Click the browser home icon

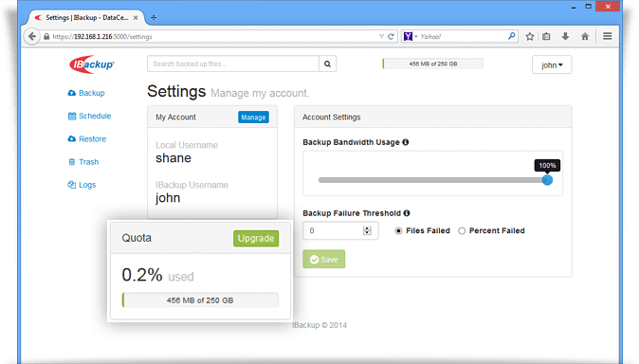click(x=585, y=36)
